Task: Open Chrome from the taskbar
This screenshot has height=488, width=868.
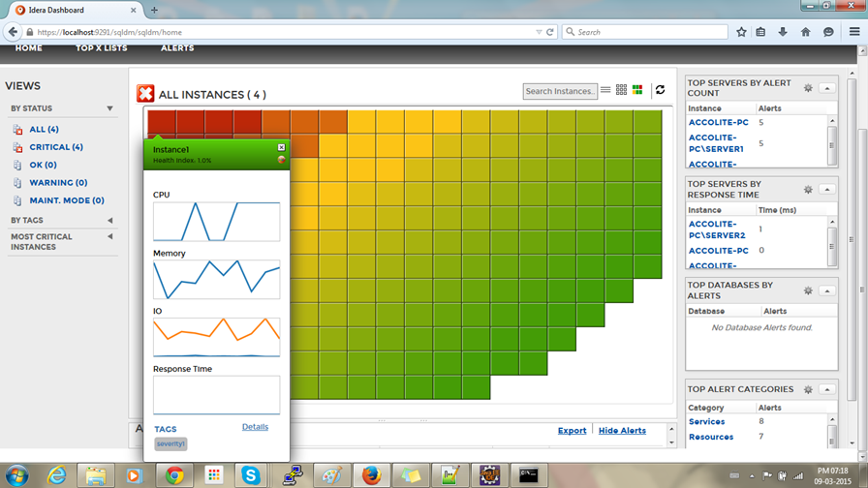Action: click(174, 475)
